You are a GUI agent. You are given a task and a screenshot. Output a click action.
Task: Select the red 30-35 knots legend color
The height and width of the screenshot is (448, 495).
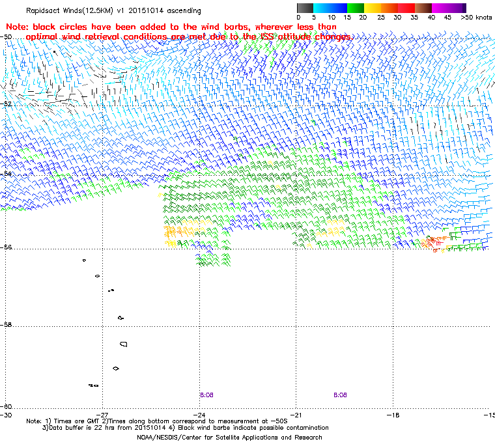[x=406, y=8]
